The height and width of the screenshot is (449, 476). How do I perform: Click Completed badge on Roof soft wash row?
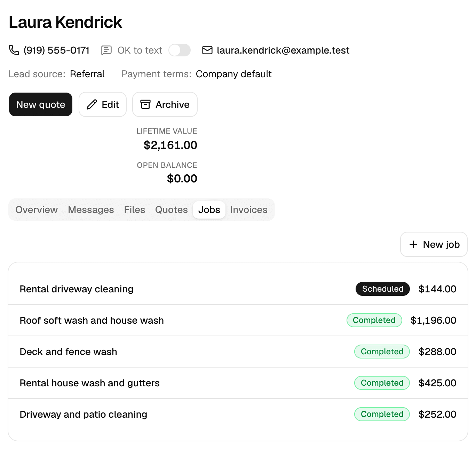[x=374, y=320]
